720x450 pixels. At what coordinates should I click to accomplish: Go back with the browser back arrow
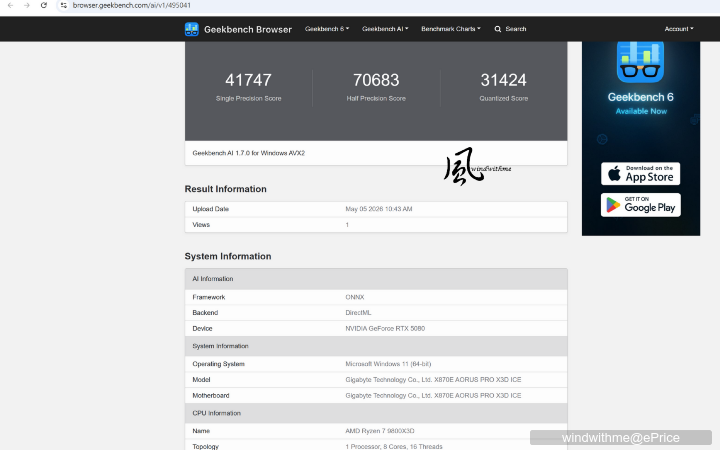pyautogui.click(x=10, y=6)
